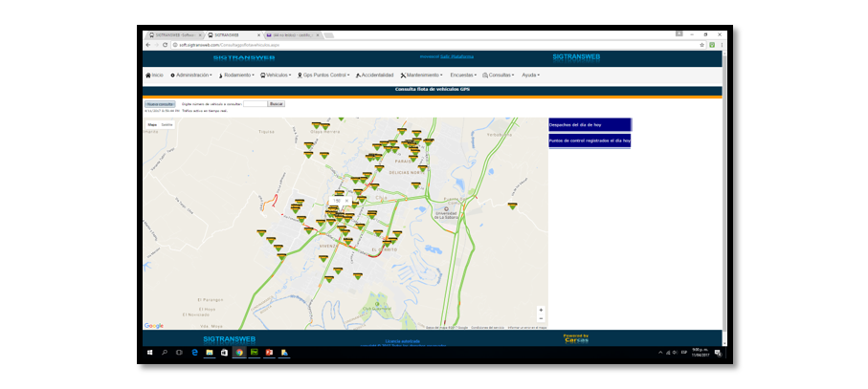Zoom in the map with plus button
This screenshot has height=389, width=868.
point(541,310)
